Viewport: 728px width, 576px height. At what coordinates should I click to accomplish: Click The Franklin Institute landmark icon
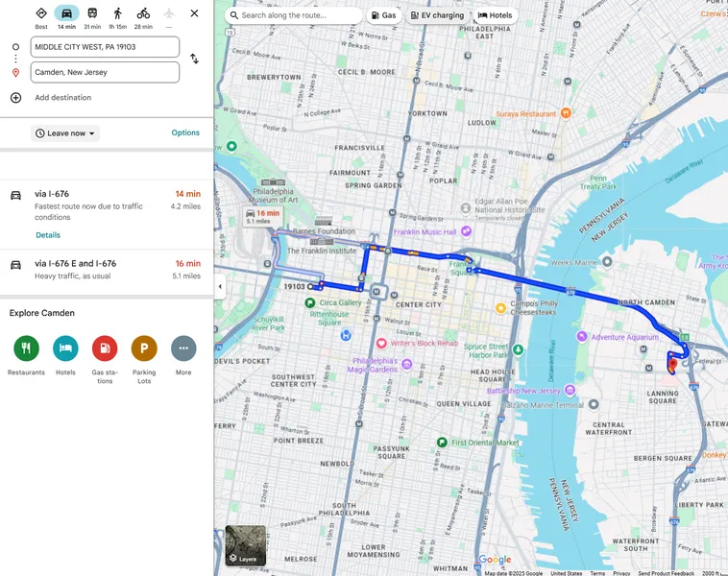coord(322,241)
